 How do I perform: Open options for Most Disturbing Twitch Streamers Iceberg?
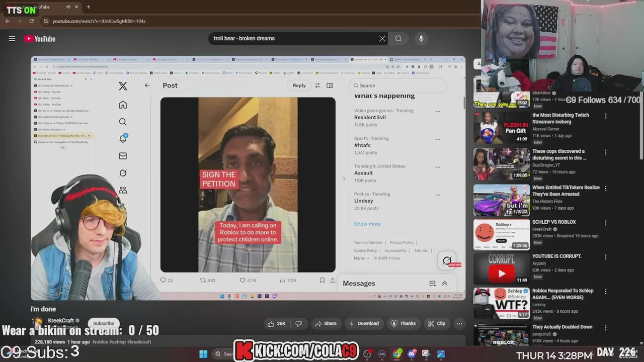coord(606,116)
